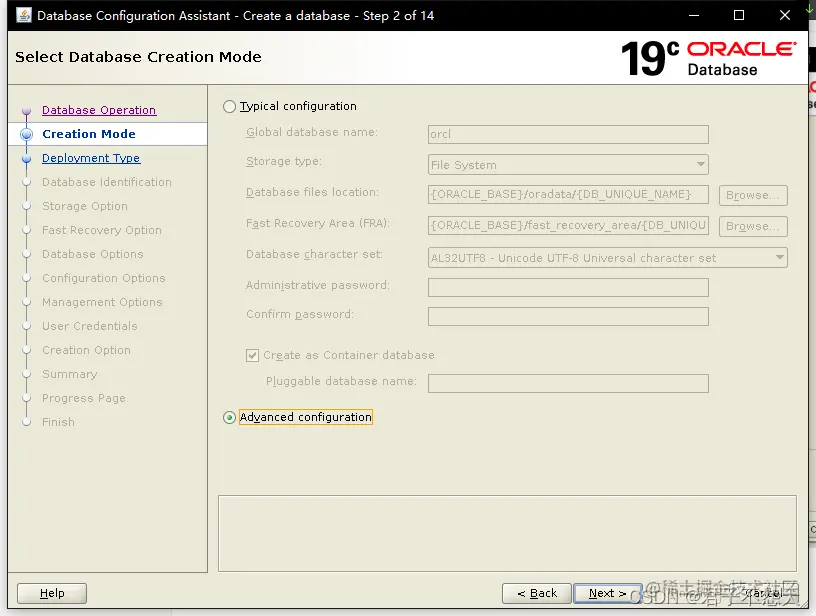Click the Fast Recovery Option step
816x616 pixels.
[x=102, y=230]
